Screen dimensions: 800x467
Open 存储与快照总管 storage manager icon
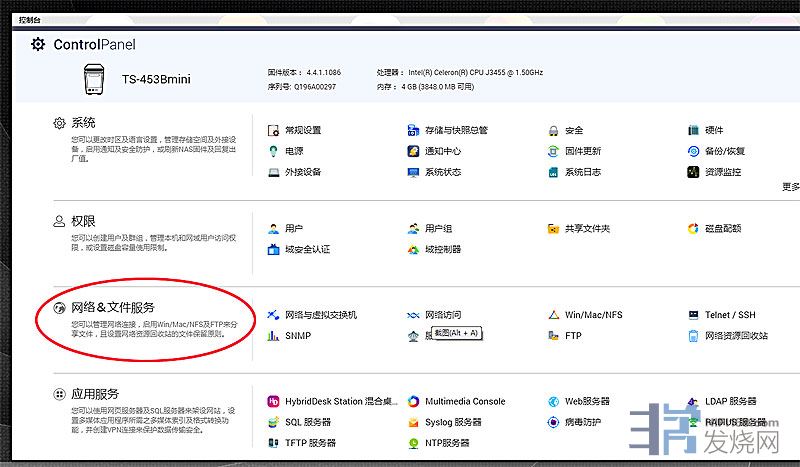[x=413, y=131]
